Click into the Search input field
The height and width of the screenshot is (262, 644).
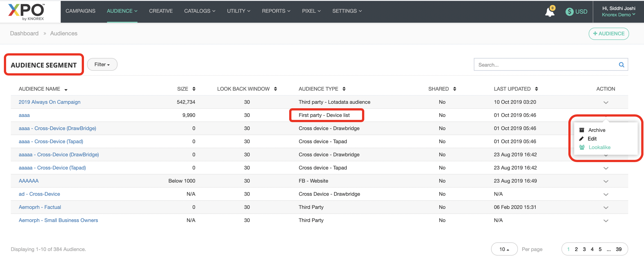click(x=545, y=65)
